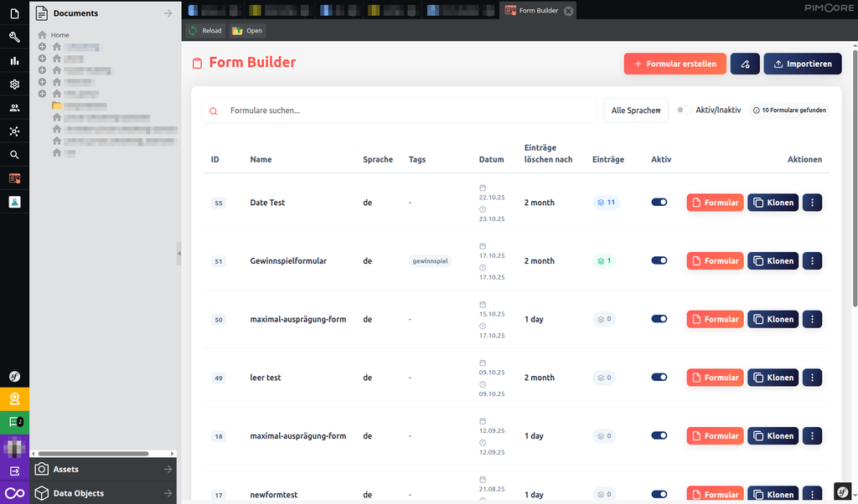Open actions menu for leer test
Image resolution: width=858 pixels, height=504 pixels.
(812, 378)
